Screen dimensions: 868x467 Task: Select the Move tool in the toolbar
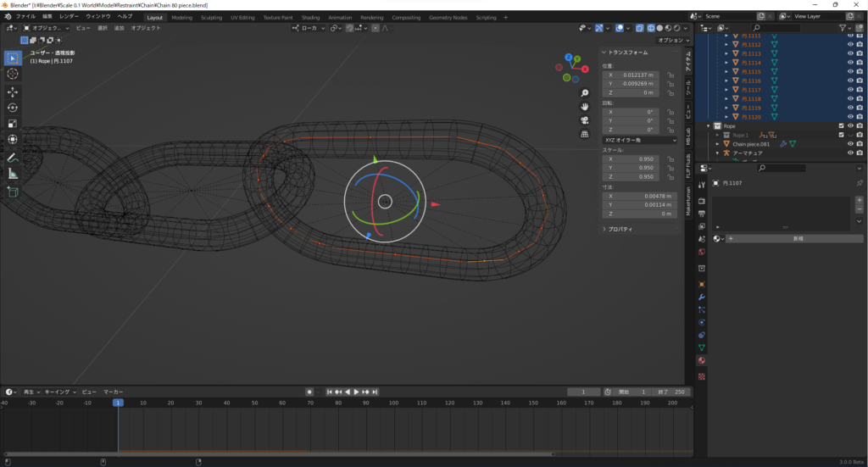[13, 92]
